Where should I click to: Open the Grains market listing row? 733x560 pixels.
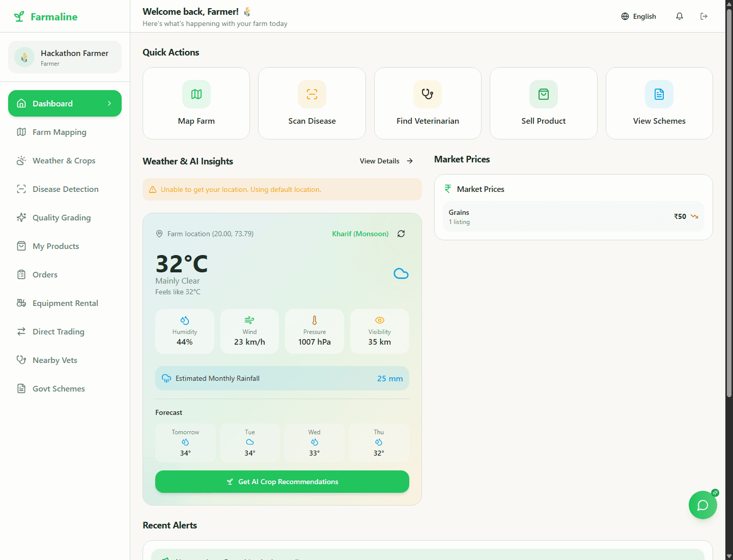tap(574, 216)
